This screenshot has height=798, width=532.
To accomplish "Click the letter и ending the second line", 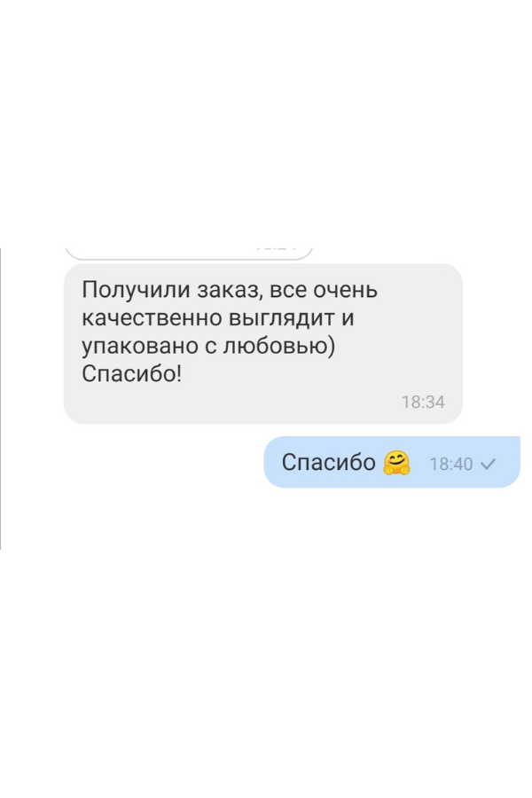I will click(348, 318).
